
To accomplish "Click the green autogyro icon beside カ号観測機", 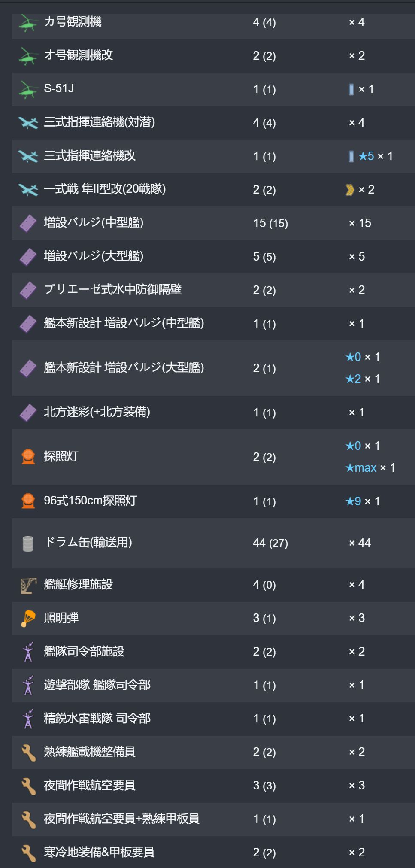I will point(28,23).
